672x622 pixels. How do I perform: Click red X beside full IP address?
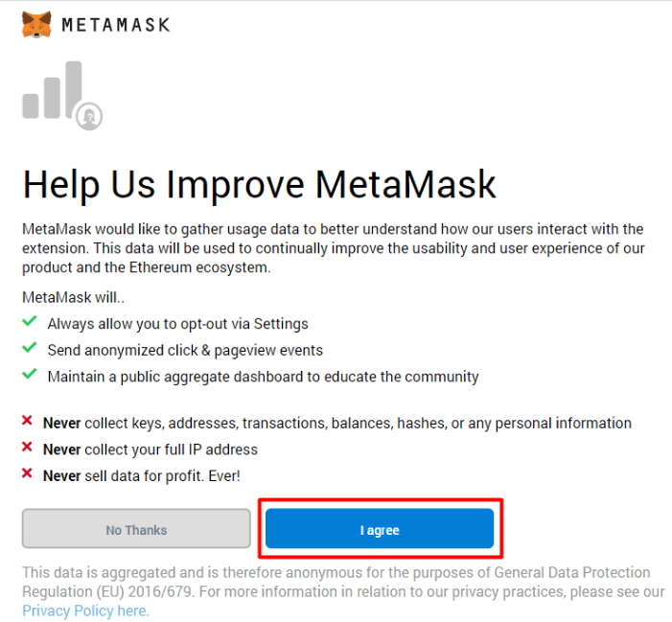pos(29,449)
